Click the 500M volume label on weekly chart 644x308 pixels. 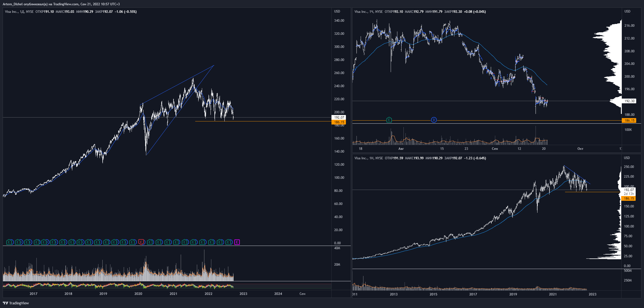(628, 271)
